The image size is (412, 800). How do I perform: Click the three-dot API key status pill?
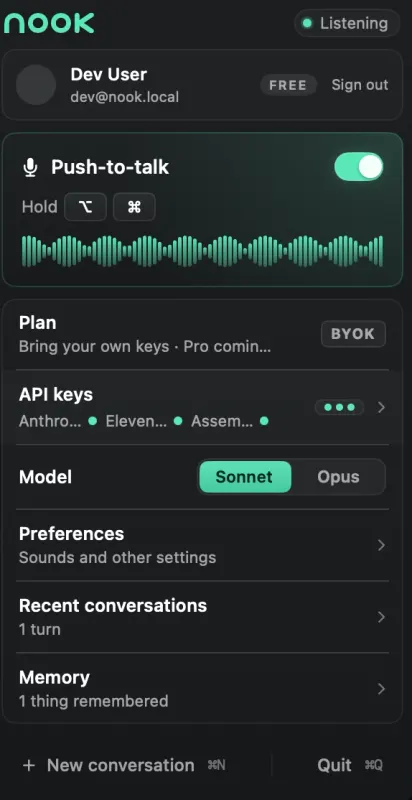tap(339, 407)
